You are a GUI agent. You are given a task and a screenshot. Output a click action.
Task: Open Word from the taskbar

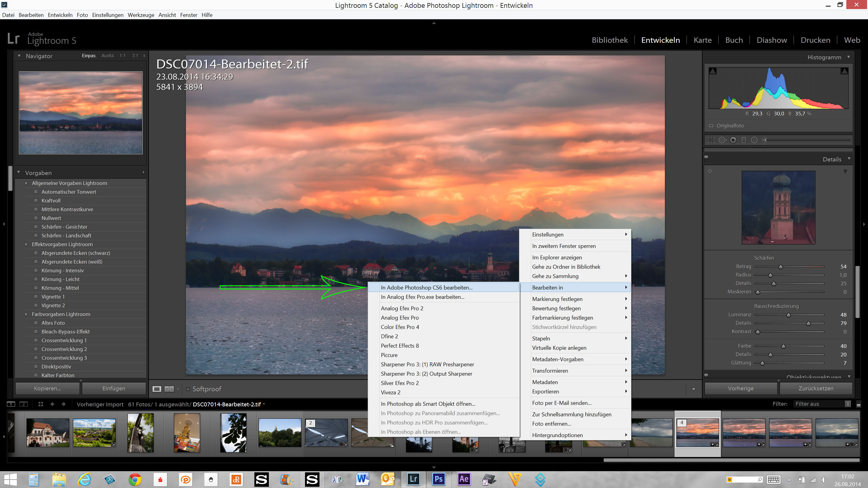(x=363, y=479)
